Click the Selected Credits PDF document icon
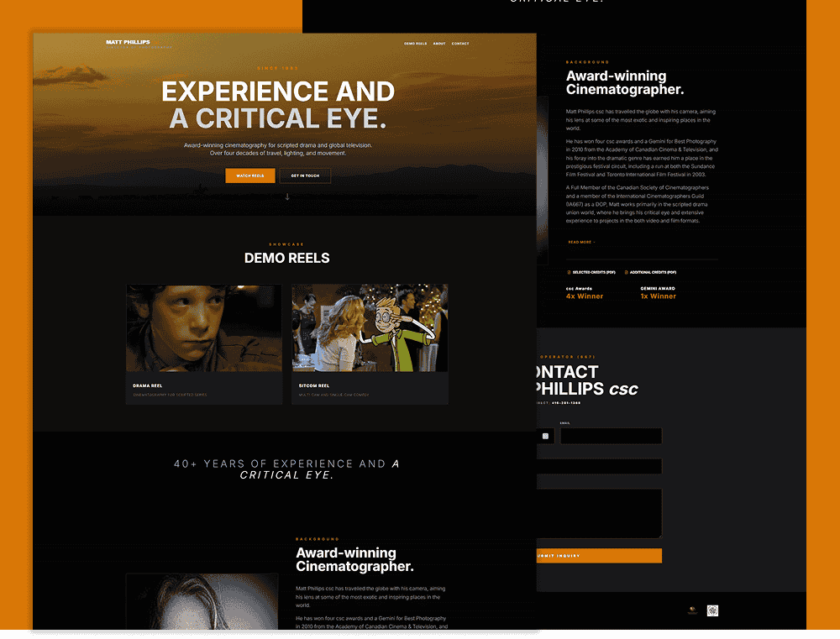Screen dimensions: 840x639 click(x=569, y=272)
